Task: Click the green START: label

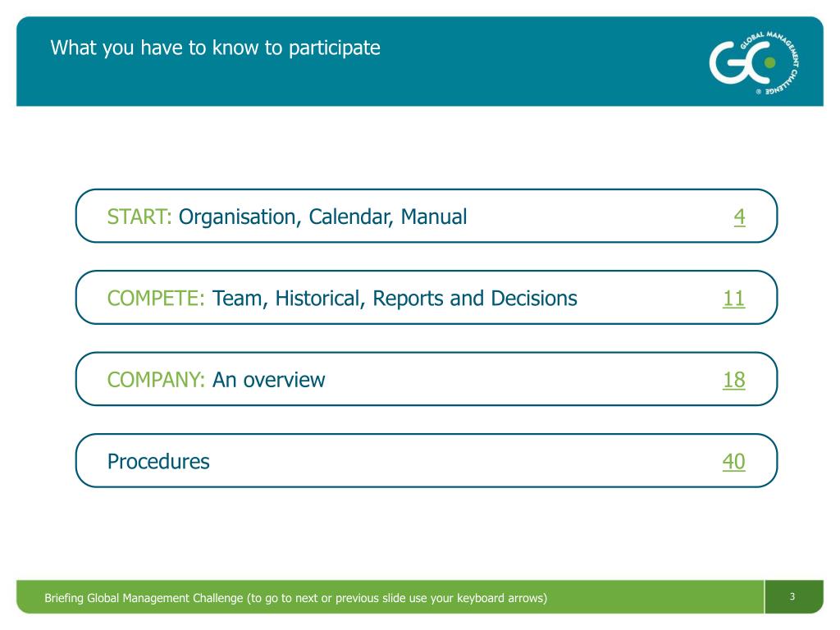Action: pyautogui.click(x=139, y=217)
